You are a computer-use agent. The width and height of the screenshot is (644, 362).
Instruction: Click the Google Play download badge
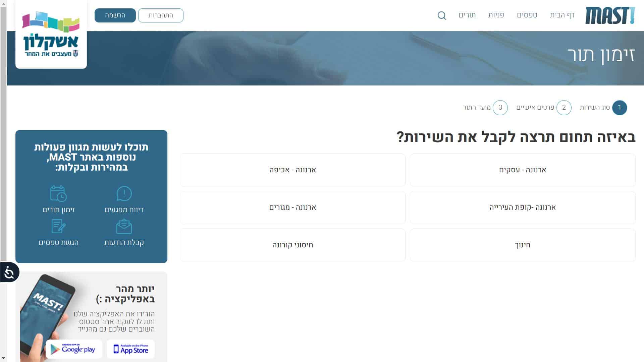pos(74,349)
